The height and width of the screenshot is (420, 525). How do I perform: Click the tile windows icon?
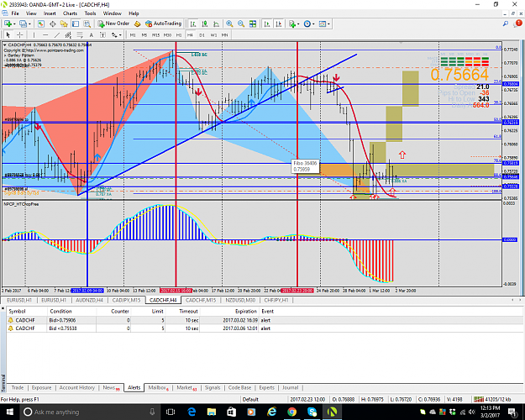[x=253, y=24]
